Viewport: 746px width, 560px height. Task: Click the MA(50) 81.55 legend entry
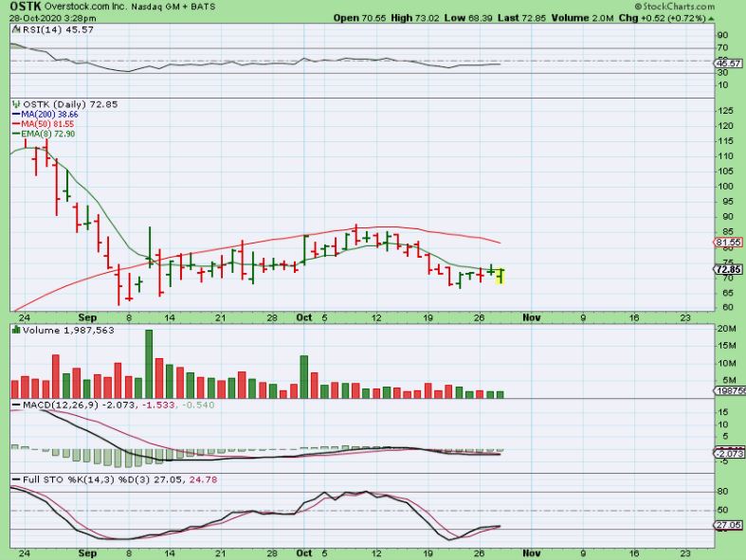tap(44, 124)
